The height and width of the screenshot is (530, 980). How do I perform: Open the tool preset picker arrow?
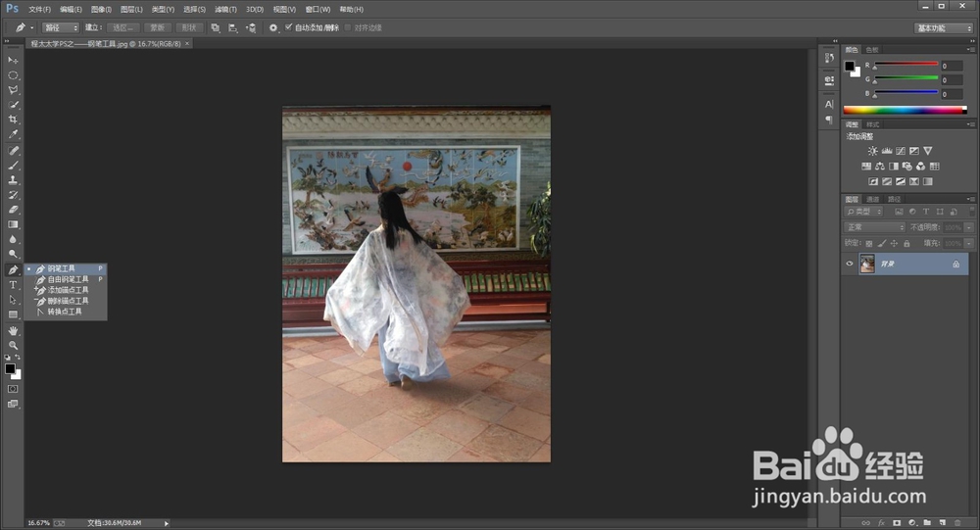(x=32, y=27)
